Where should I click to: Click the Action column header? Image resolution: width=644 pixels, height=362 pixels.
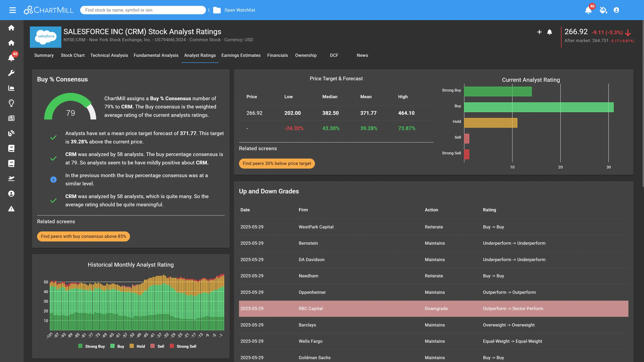[431, 210]
